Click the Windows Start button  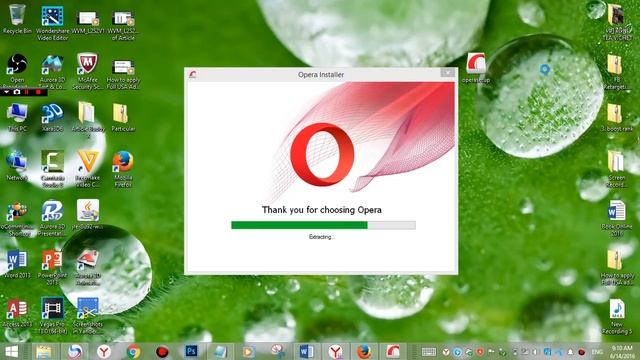[x=11, y=351]
